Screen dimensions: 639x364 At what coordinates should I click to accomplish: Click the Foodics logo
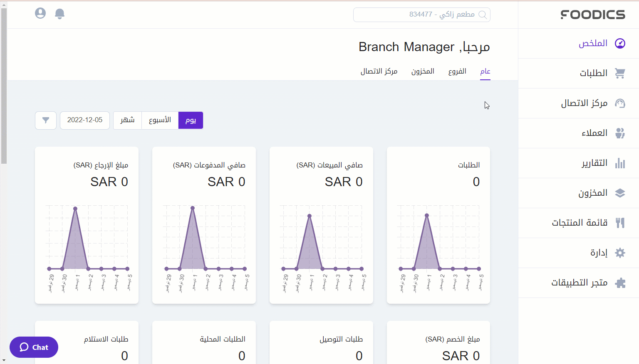tap(593, 15)
